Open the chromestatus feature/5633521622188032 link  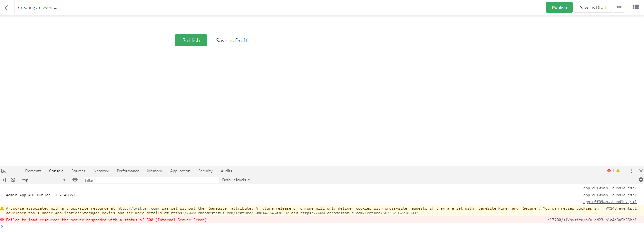359,213
